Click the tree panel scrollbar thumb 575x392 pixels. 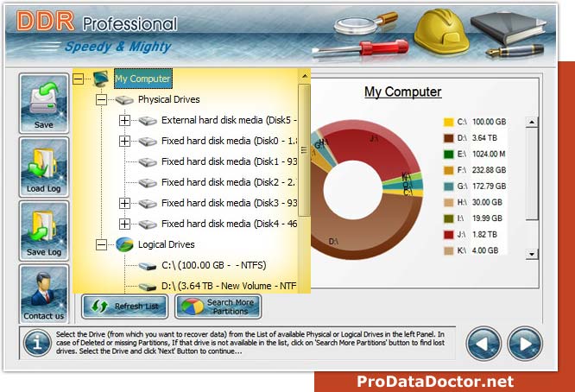pyautogui.click(x=305, y=150)
